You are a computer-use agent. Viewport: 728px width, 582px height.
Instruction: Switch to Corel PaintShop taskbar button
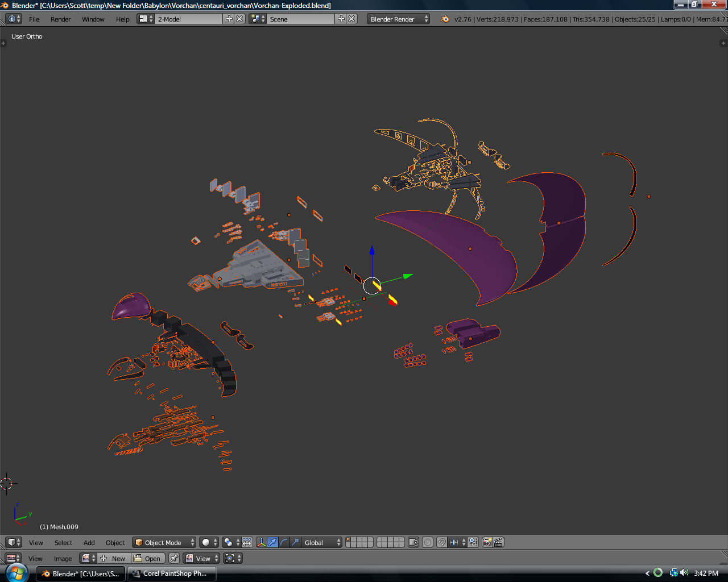click(x=172, y=573)
